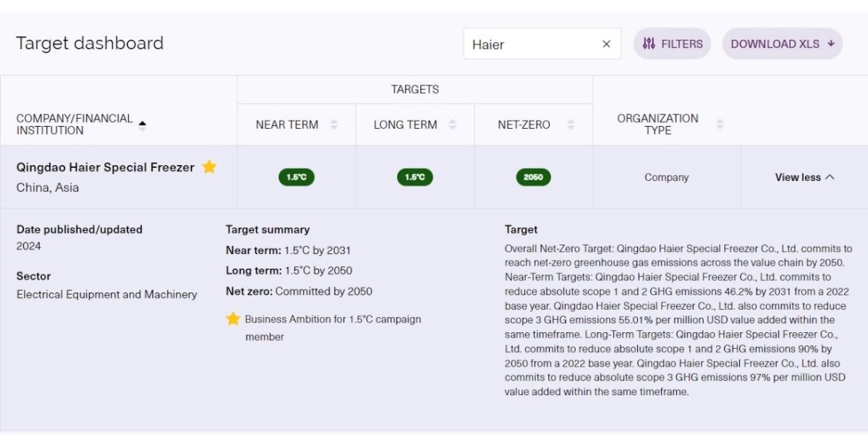The image size is (868, 435).
Task: Click the star next to Qingdao Haier
Action: (x=209, y=167)
